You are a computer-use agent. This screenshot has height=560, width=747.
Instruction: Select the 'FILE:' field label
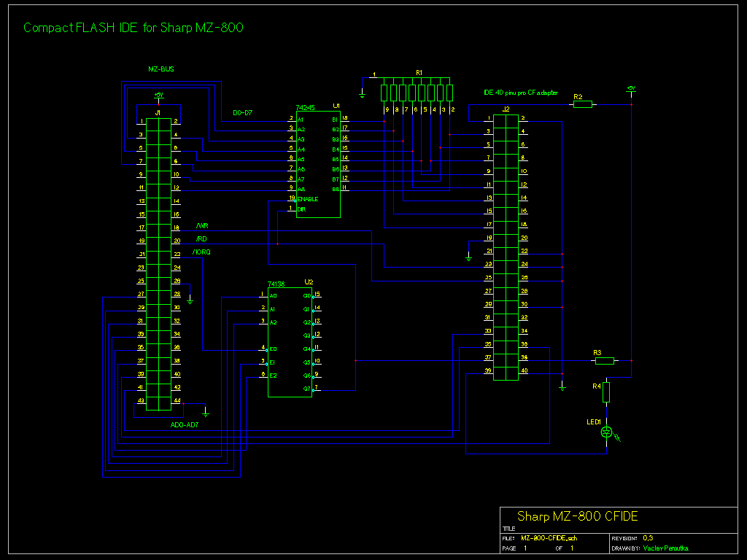508,539
